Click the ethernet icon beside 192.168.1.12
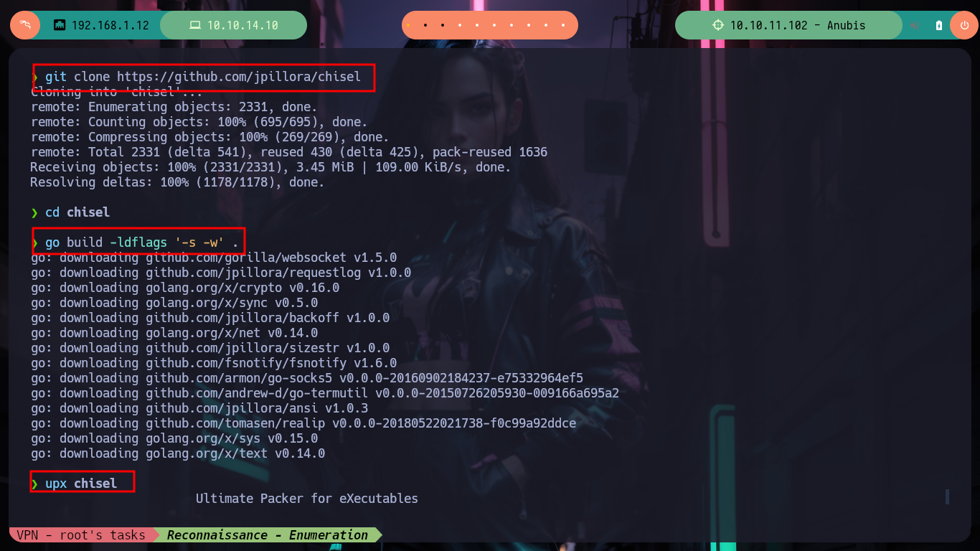The image size is (980, 551). [60, 25]
